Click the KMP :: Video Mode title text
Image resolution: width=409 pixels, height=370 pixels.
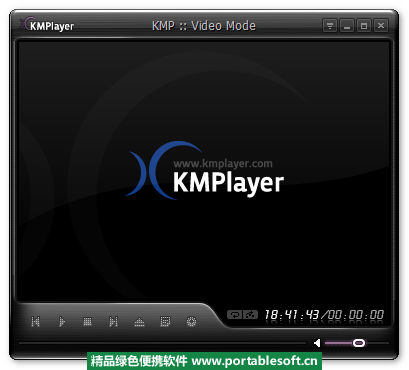(x=204, y=26)
